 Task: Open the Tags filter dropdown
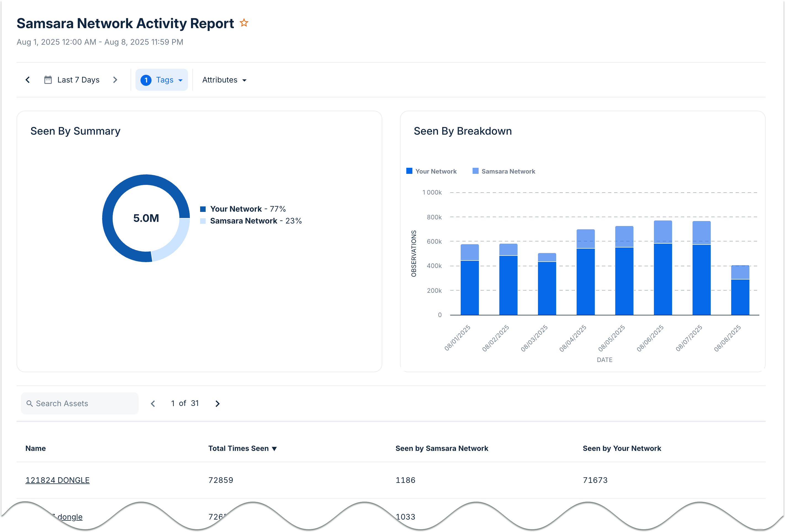point(162,80)
